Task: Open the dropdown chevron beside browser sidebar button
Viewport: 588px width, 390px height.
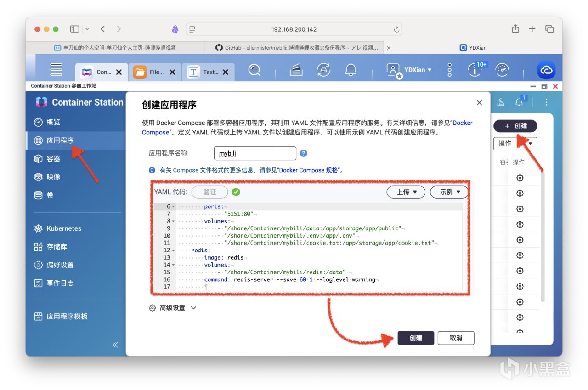Action: (87, 29)
